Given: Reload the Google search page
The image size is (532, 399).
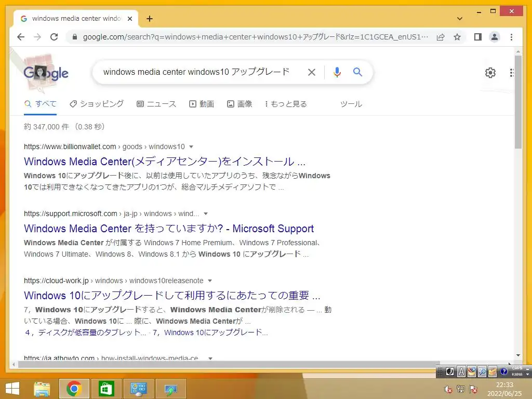Looking at the screenshot, I should click(x=54, y=37).
